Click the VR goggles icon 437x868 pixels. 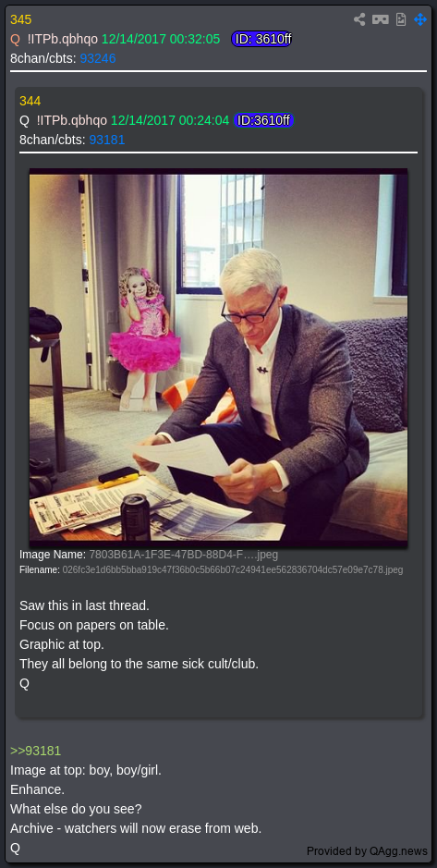[380, 19]
